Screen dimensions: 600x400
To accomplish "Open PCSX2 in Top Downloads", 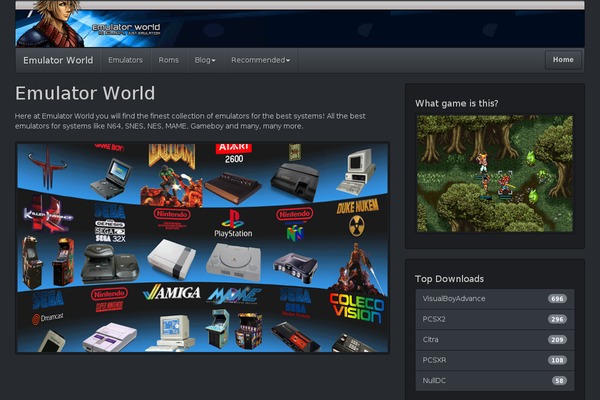I will 495,319.
